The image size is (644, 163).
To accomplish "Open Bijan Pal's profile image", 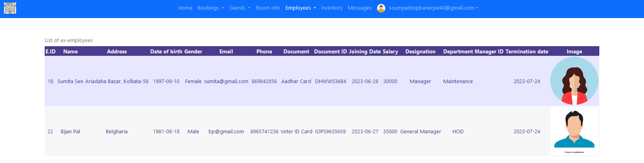I will 574,131.
